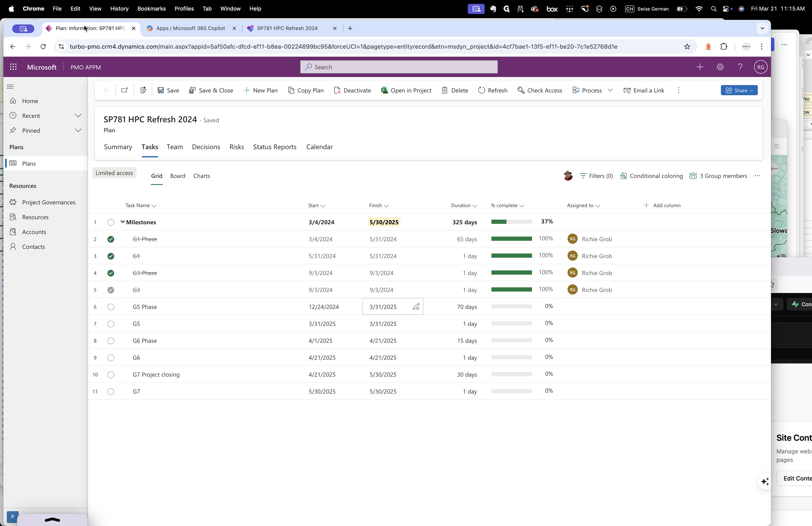
Task: Open the Process dropdown chevron
Action: 610,90
